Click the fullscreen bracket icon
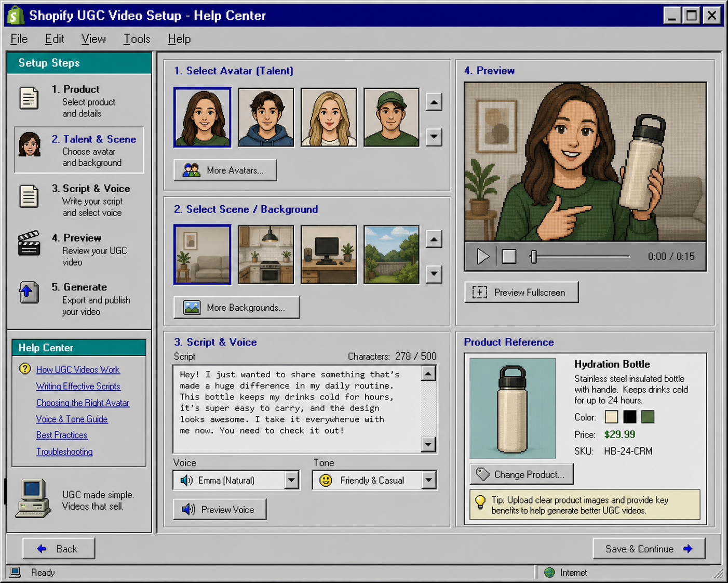This screenshot has height=583, width=728. 479,293
